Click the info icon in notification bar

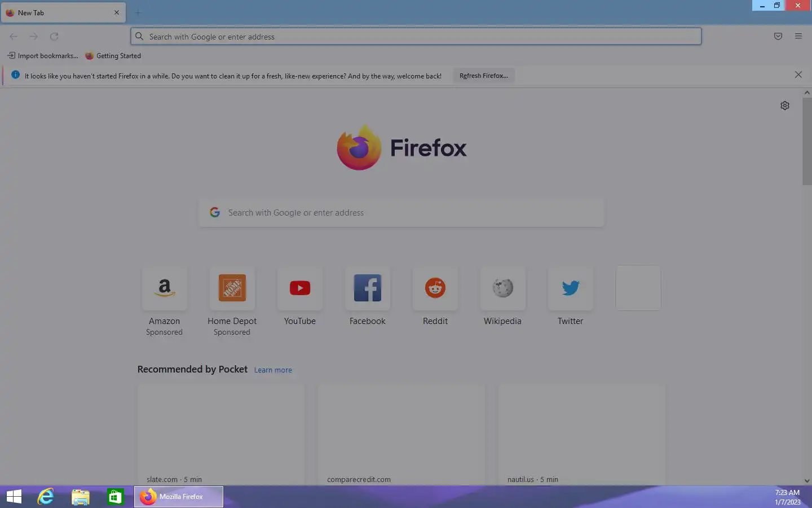[x=15, y=75]
